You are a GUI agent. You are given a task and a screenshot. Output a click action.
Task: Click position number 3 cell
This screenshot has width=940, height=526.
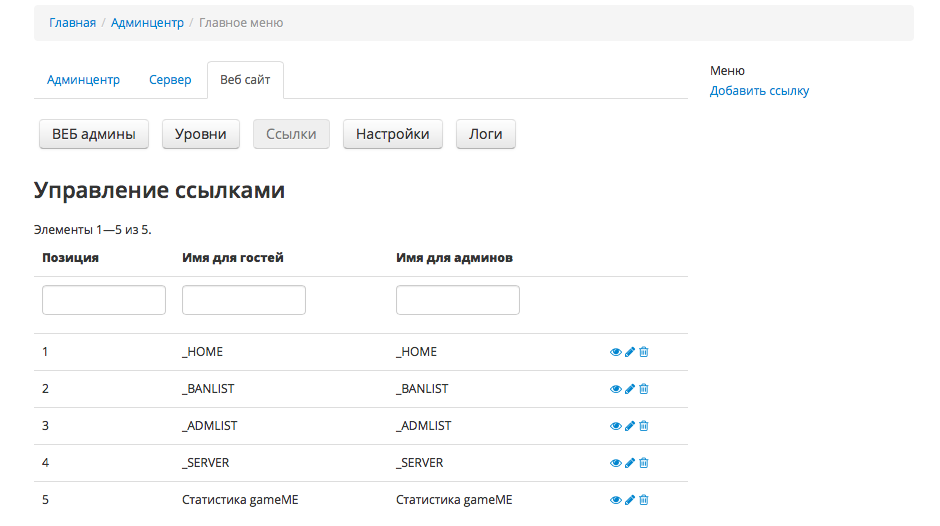[46, 426]
